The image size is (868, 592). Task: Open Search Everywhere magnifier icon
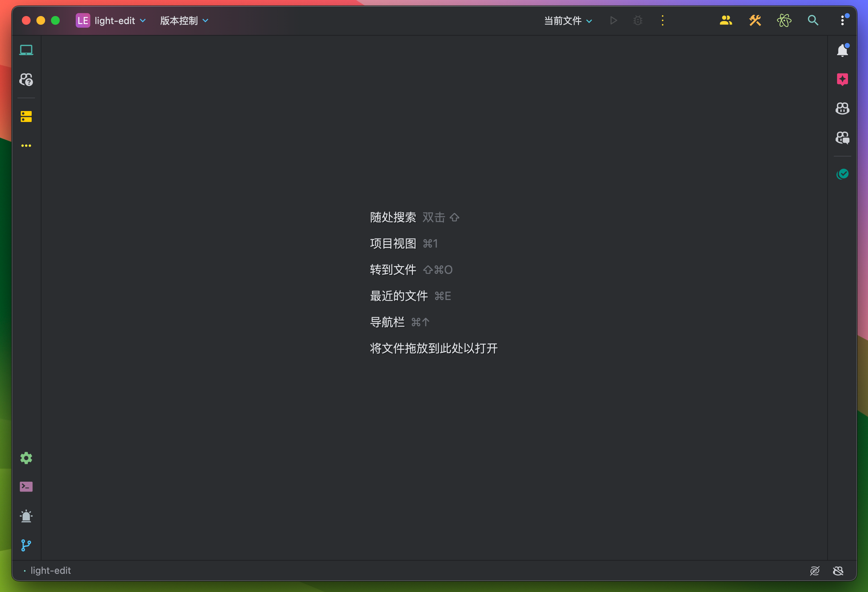coord(813,20)
